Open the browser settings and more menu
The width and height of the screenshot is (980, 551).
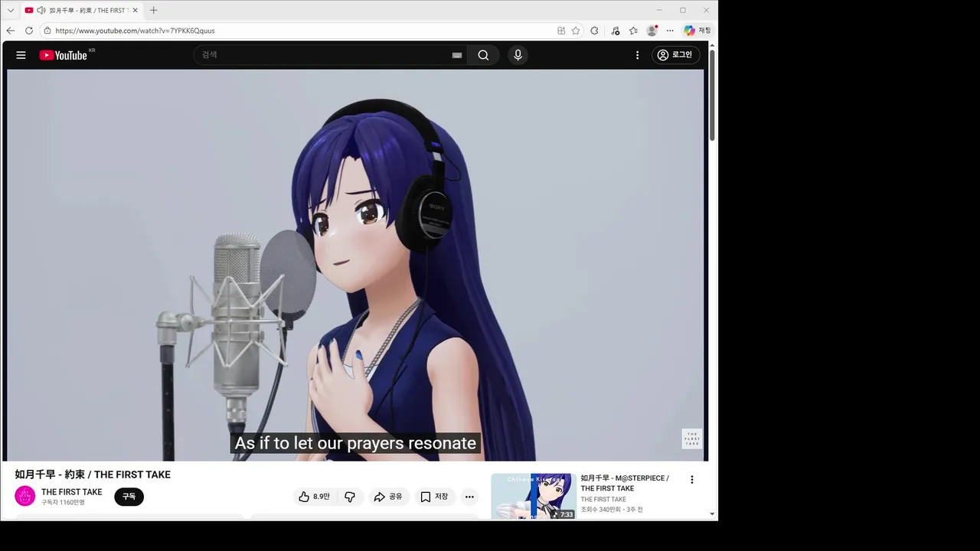[670, 31]
